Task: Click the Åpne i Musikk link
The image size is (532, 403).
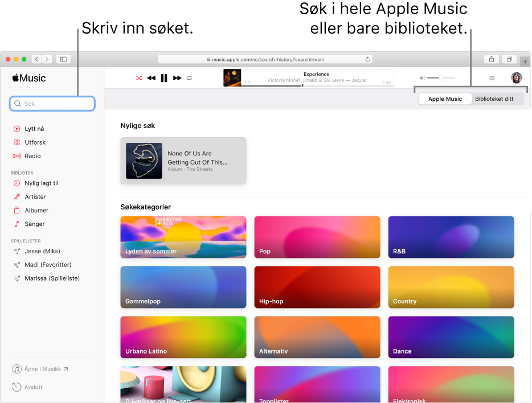Action: point(40,369)
